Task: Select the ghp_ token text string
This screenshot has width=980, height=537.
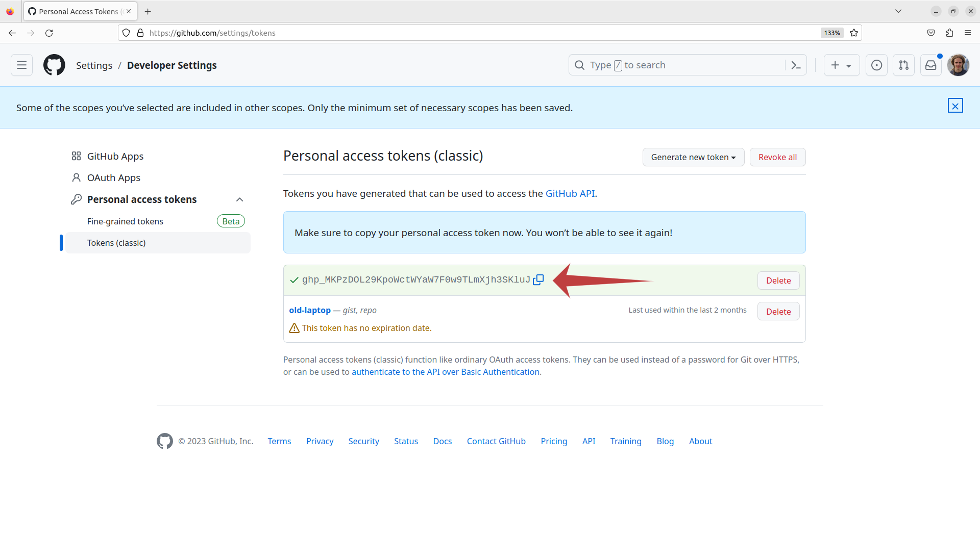Action: point(416,279)
